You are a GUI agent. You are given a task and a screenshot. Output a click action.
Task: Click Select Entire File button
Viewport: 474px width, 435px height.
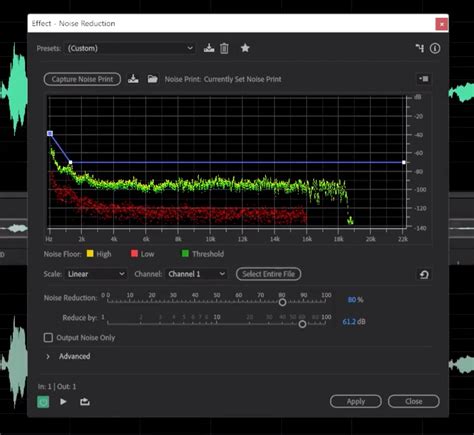click(x=268, y=274)
